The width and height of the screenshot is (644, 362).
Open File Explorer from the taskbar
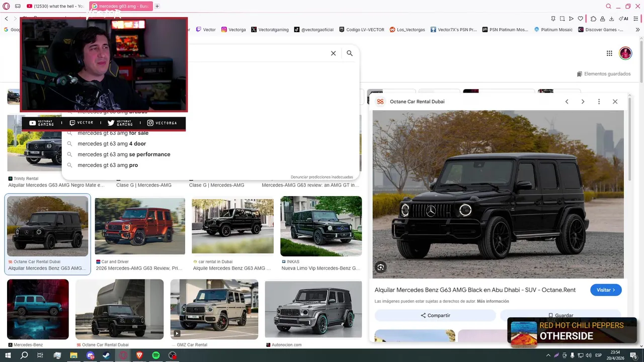[73, 355]
